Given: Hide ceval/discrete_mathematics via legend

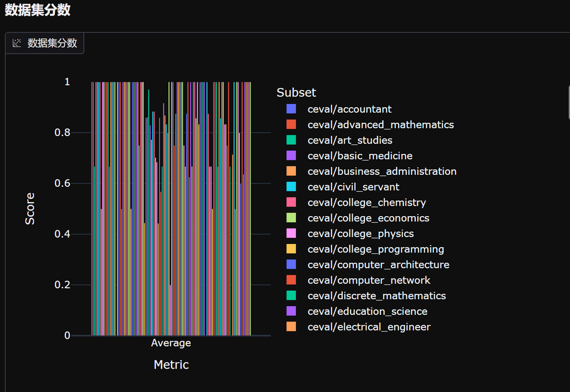Looking at the screenshot, I should [376, 296].
